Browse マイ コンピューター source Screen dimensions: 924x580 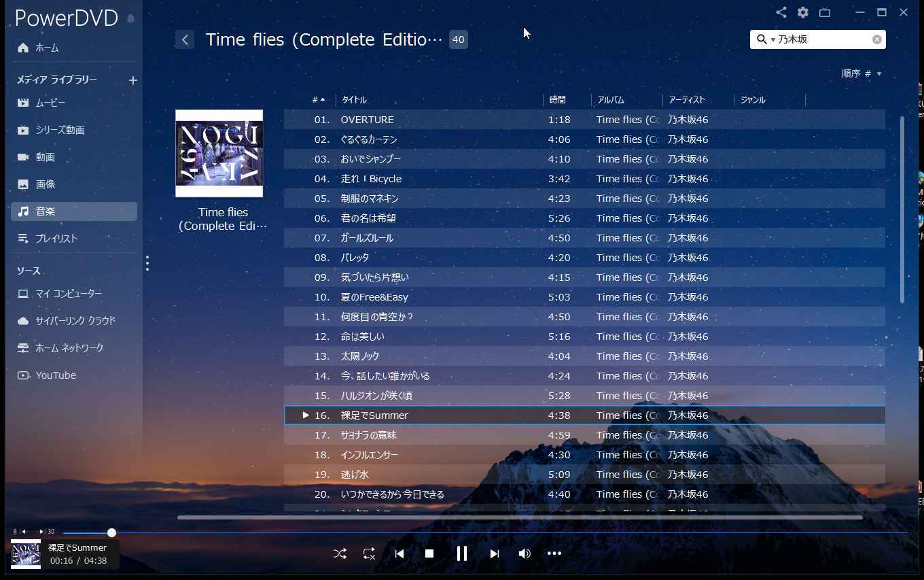coord(73,294)
